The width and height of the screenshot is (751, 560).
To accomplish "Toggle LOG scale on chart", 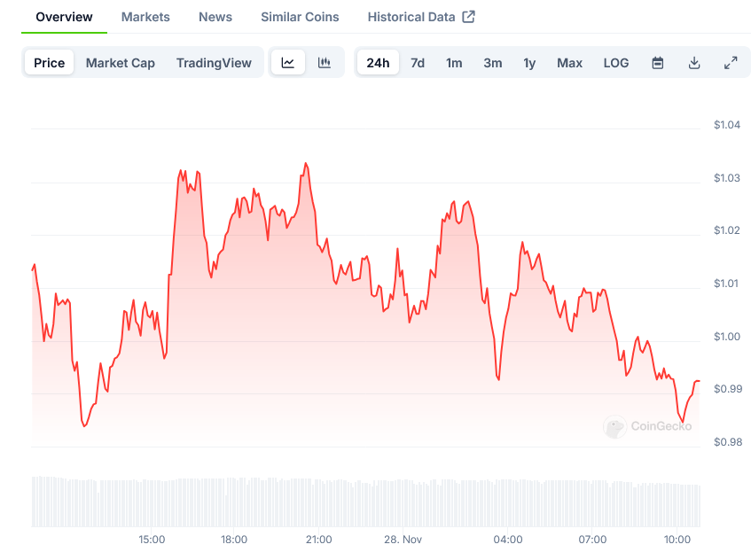I will point(616,63).
